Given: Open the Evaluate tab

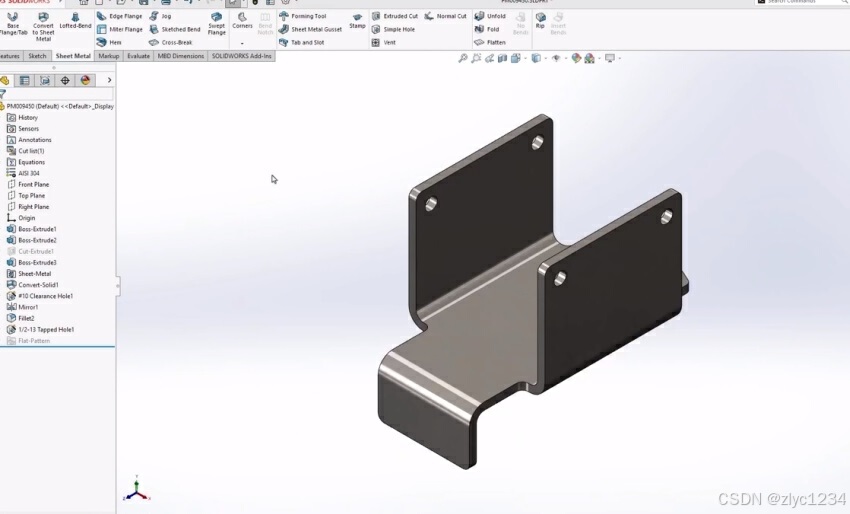Looking at the screenshot, I should pyautogui.click(x=138, y=56).
